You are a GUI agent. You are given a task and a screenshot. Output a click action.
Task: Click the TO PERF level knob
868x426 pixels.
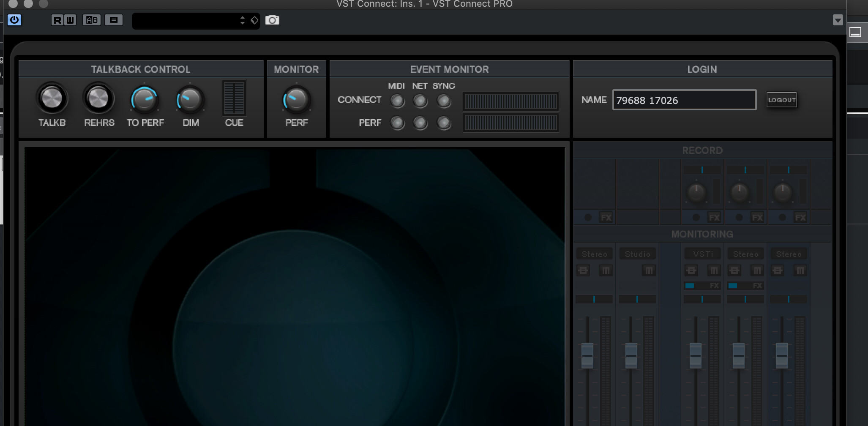[145, 99]
